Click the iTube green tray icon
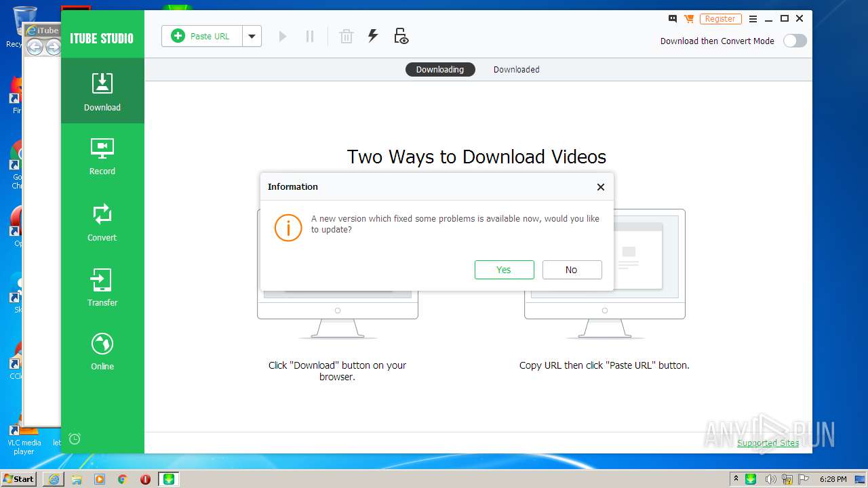 tap(751, 479)
